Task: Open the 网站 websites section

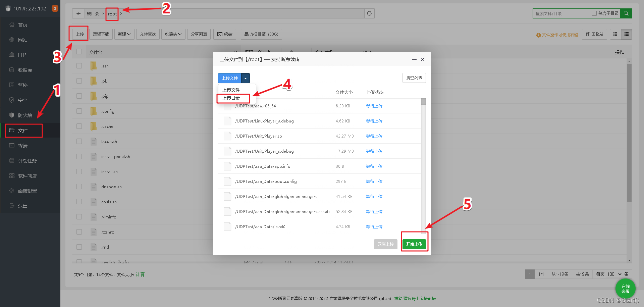Action: click(23, 40)
